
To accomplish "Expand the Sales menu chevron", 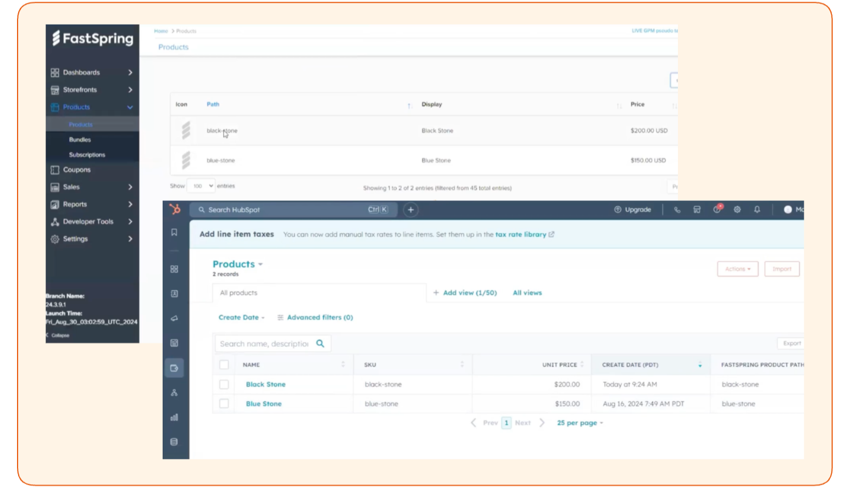I will pyautogui.click(x=130, y=187).
